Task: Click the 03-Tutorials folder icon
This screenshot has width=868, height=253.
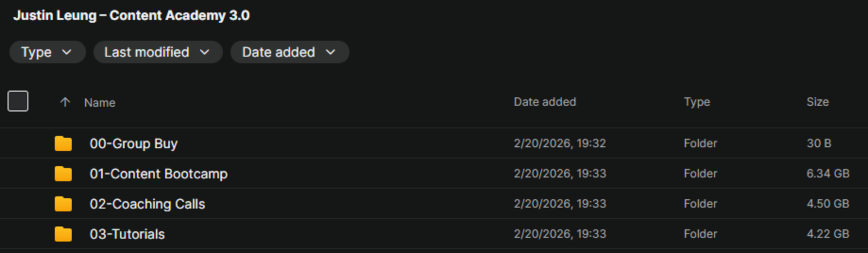Action: [x=63, y=234]
